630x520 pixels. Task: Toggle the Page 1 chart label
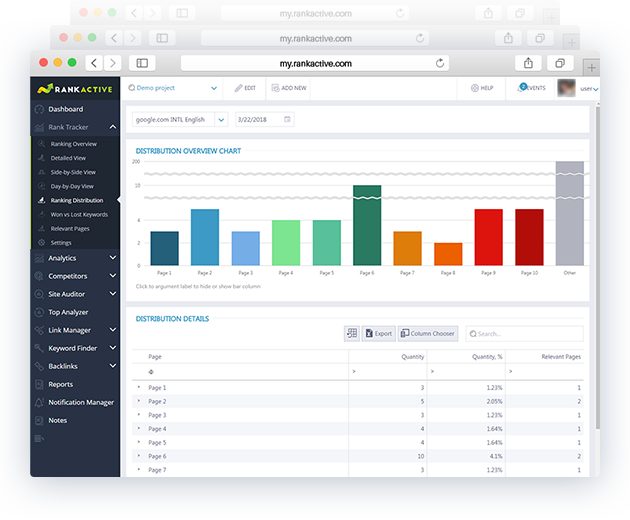point(164,273)
